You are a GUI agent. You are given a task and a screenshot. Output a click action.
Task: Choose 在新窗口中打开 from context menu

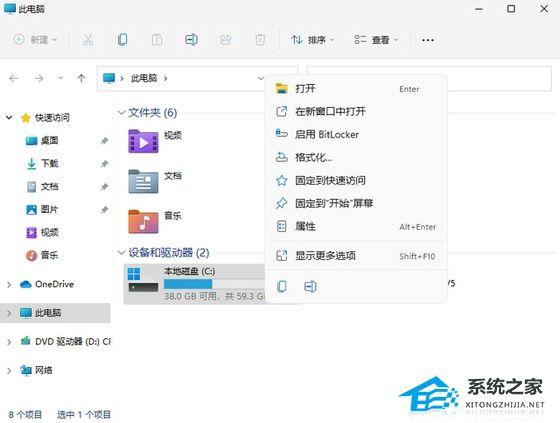pyautogui.click(x=356, y=111)
